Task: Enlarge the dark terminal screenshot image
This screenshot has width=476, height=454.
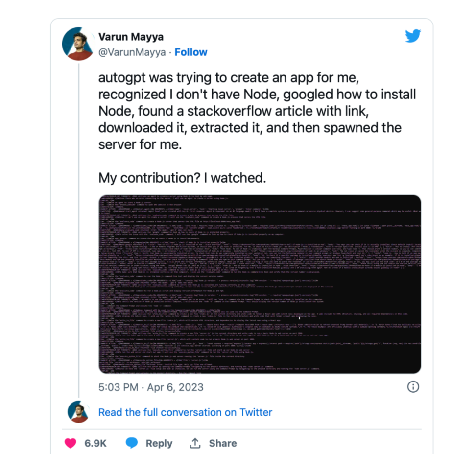Action: (x=260, y=277)
